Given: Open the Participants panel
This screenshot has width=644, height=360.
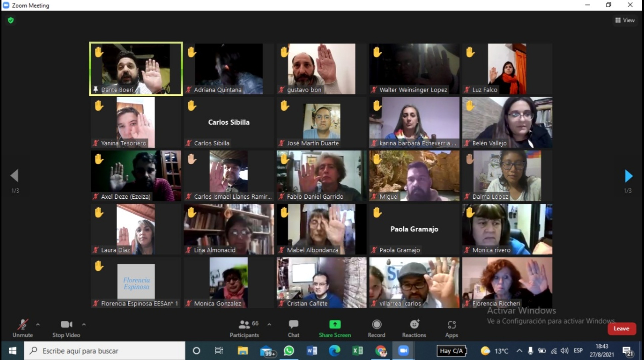Looking at the screenshot, I should pyautogui.click(x=244, y=329).
